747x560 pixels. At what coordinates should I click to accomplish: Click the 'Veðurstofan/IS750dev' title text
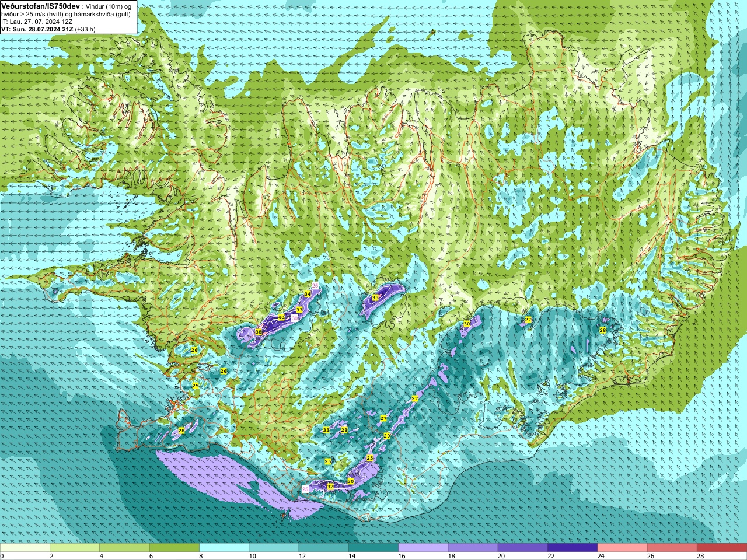tap(41, 5)
